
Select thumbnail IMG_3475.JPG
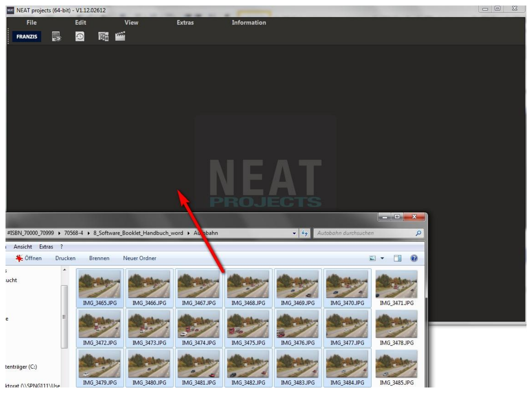click(x=248, y=328)
